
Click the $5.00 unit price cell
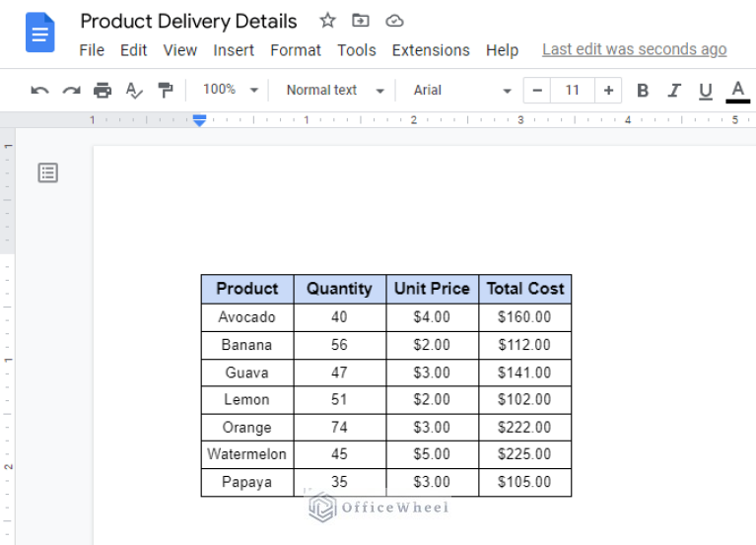pos(432,454)
